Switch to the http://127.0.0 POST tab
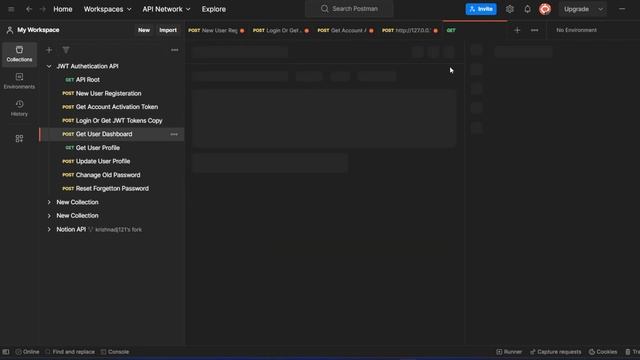The width and height of the screenshot is (640, 360). pos(410,30)
